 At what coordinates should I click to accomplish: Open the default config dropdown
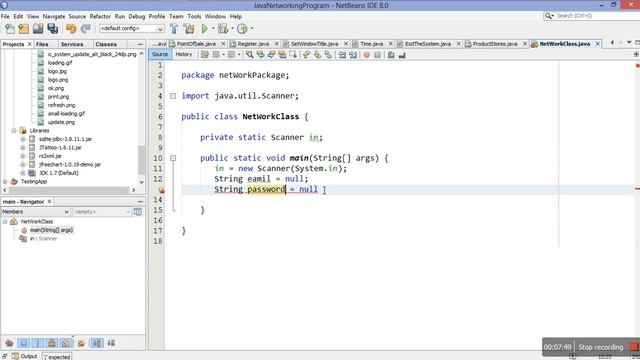pyautogui.click(x=132, y=29)
